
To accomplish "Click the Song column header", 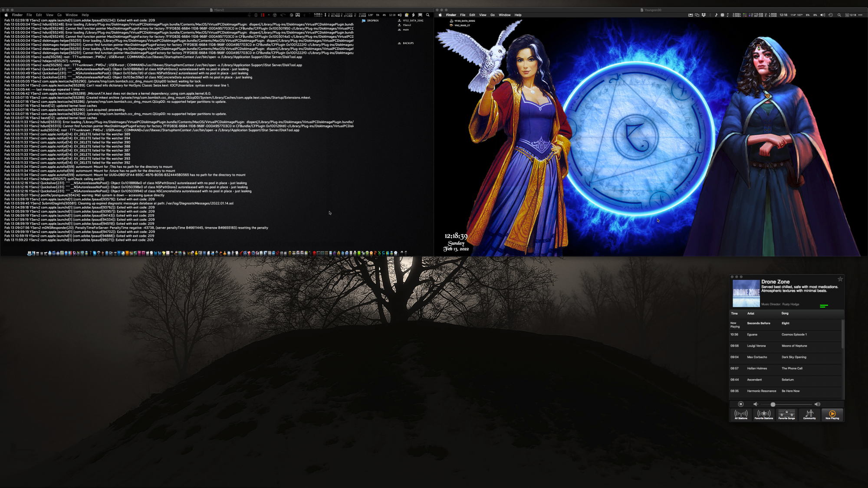I will [x=785, y=313].
